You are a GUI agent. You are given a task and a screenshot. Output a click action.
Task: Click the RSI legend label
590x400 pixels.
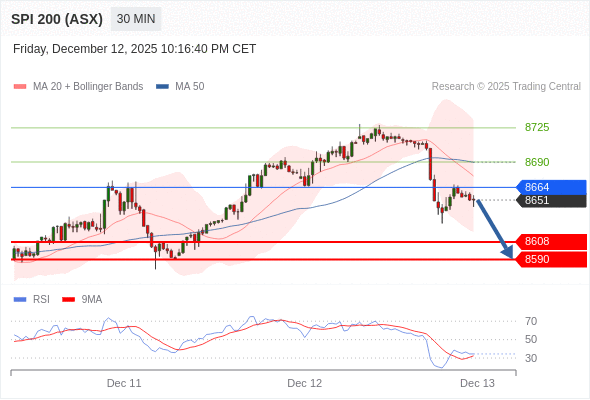pyautogui.click(x=41, y=300)
